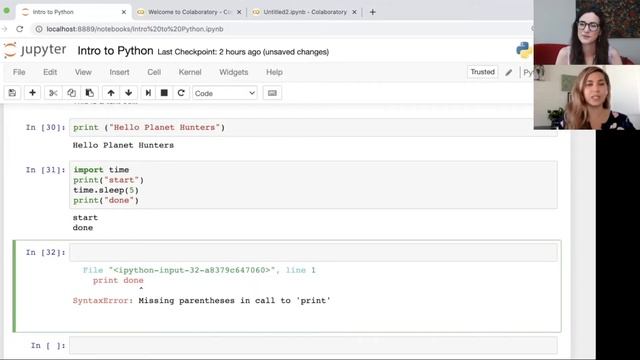
Task: Copy selected cells icon
Action: pos(71,93)
